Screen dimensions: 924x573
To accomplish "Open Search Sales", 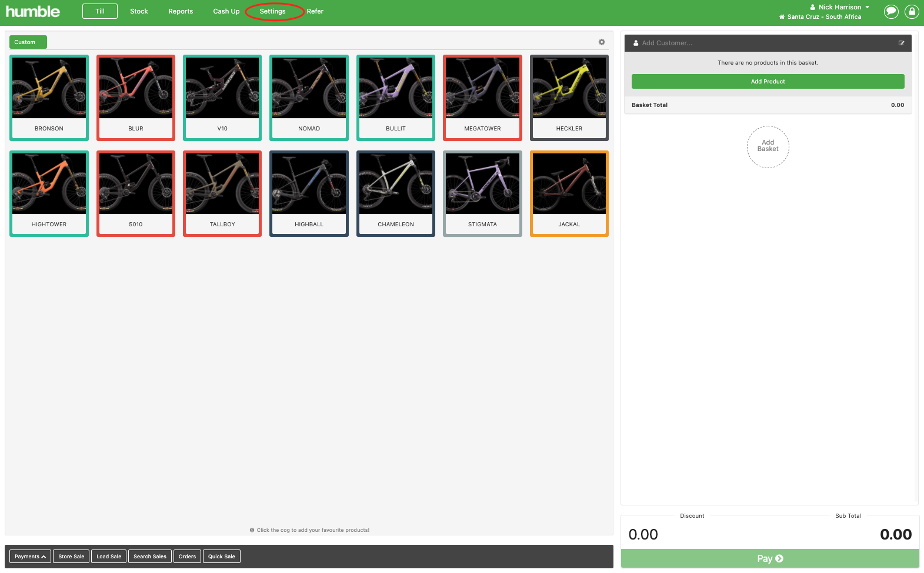I will [150, 557].
